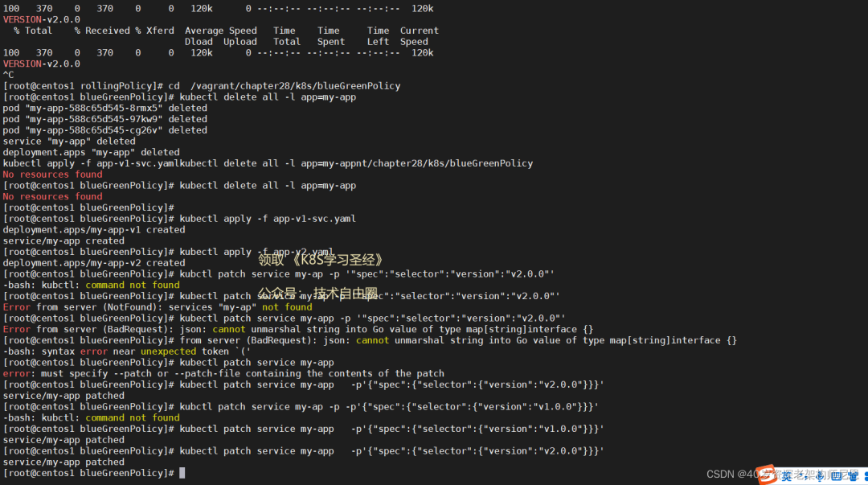Click 'Error from server (NotFound)' message

tap(158, 307)
